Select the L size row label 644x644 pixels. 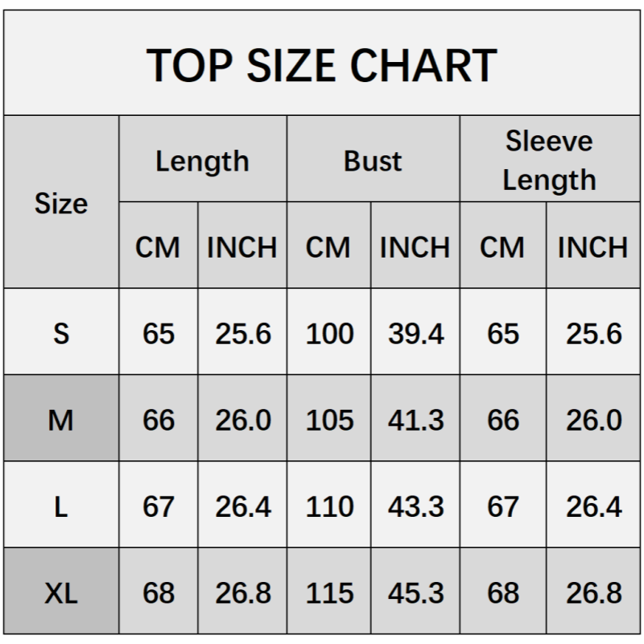pos(61,506)
